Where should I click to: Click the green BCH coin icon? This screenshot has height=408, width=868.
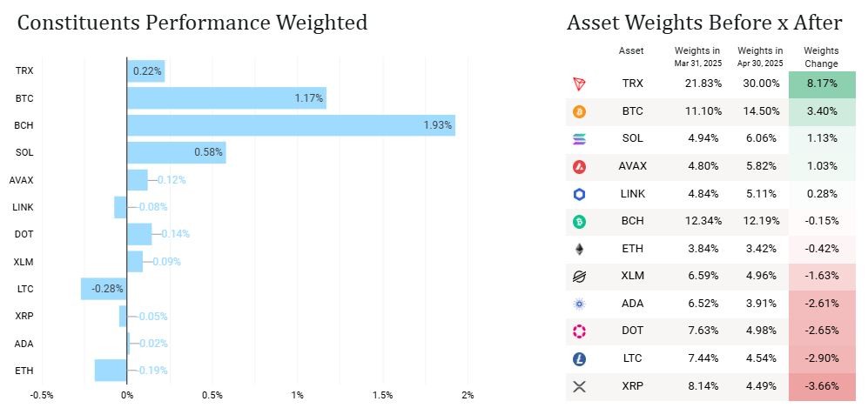[x=580, y=222]
